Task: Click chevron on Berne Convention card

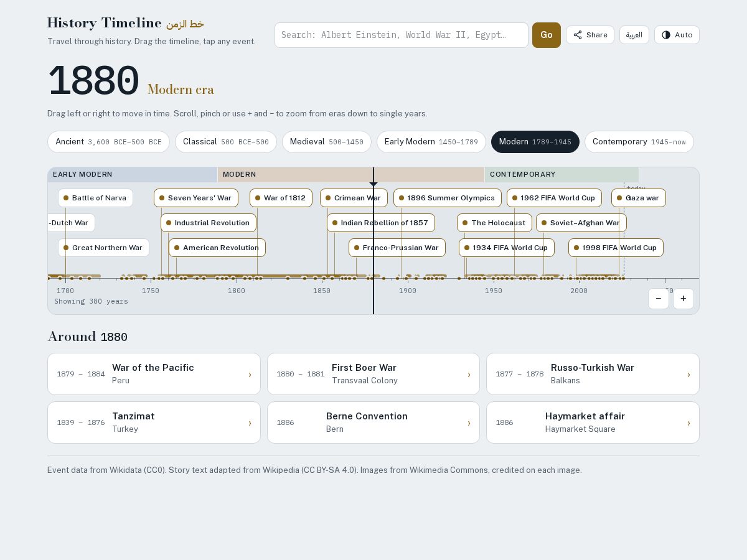Action: click(x=469, y=422)
